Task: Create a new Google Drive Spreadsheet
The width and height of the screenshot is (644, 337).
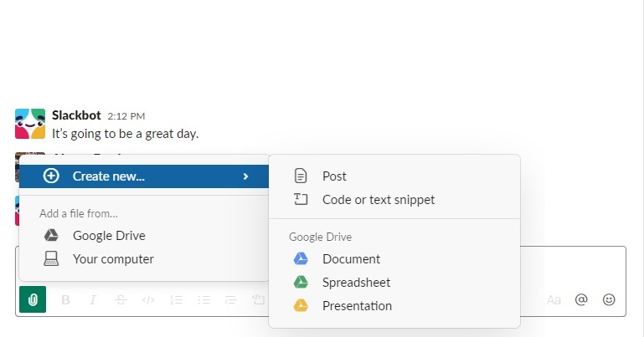Action: tap(394, 283)
